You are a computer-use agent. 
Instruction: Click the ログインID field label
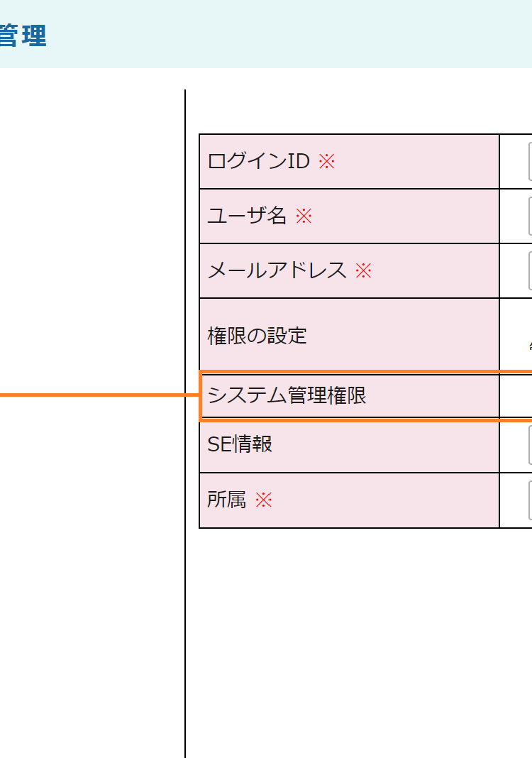click(x=259, y=161)
